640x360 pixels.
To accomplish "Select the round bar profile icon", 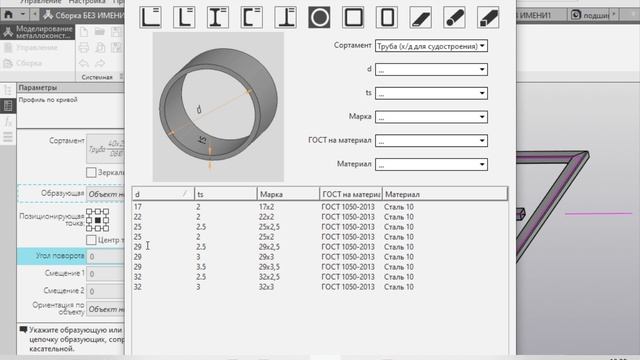I will 454,18.
